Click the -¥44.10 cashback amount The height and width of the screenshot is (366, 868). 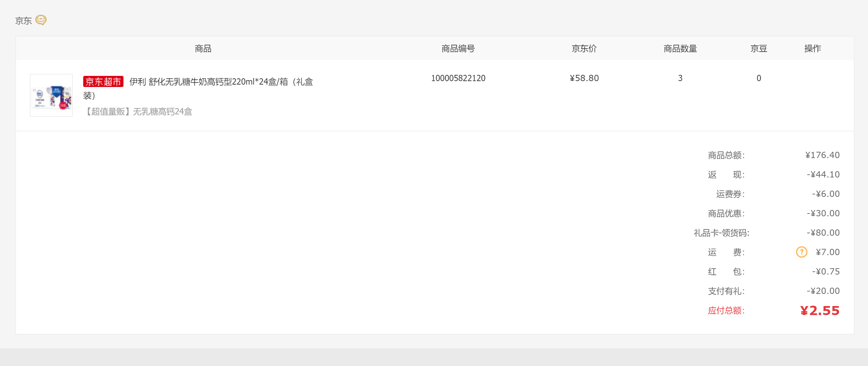[823, 174]
